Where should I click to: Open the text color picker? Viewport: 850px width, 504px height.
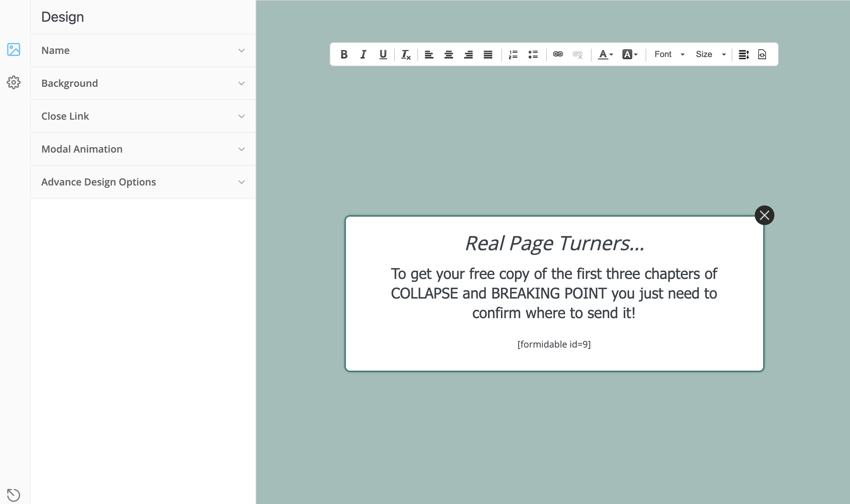pos(605,55)
